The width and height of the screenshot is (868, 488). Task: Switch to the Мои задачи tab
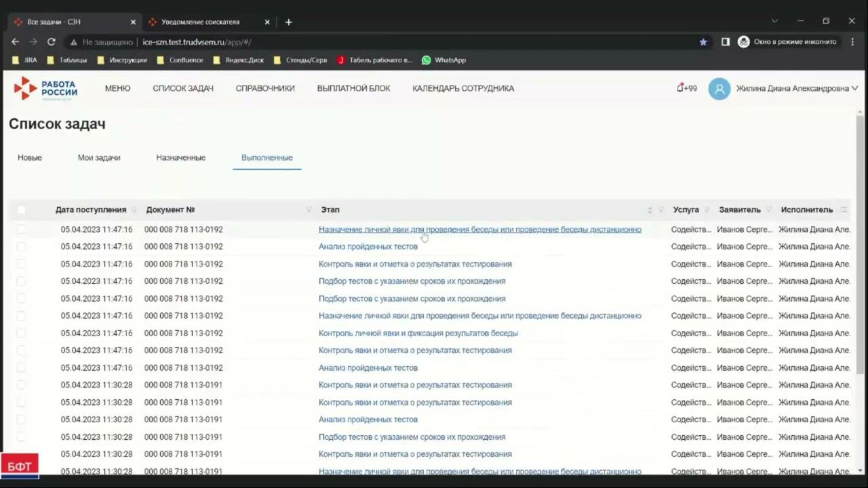(99, 157)
